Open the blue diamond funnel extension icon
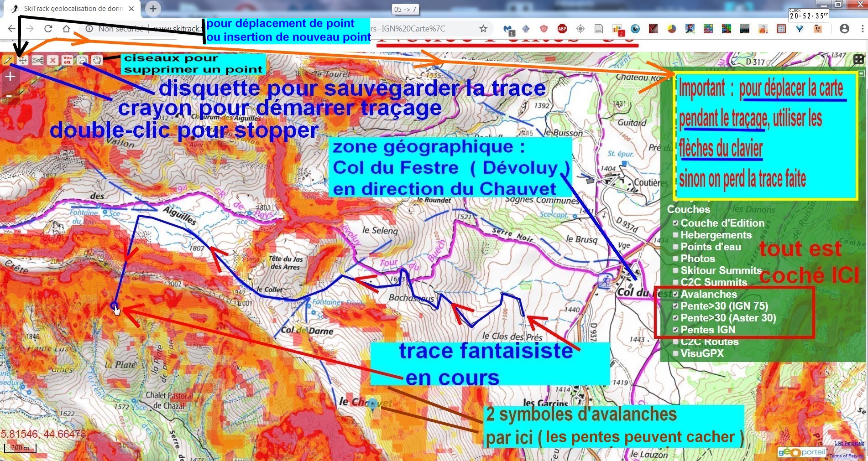The image size is (868, 461). (x=800, y=29)
